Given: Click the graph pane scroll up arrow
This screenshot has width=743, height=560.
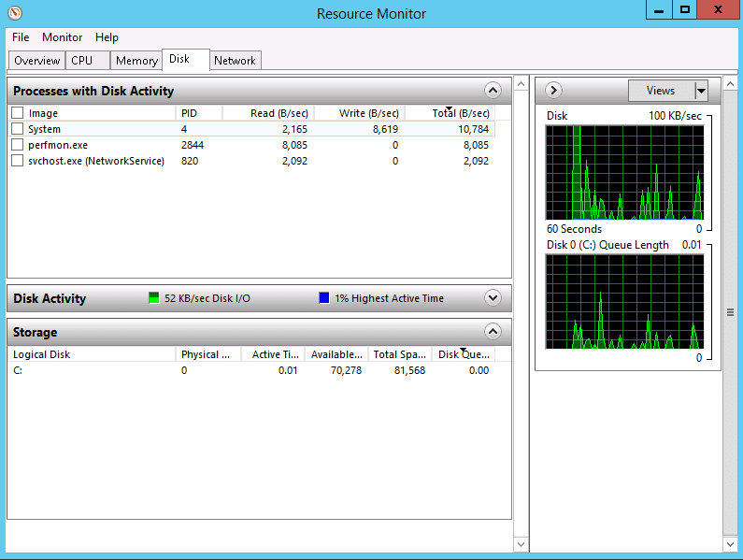Looking at the screenshot, I should click(x=730, y=84).
